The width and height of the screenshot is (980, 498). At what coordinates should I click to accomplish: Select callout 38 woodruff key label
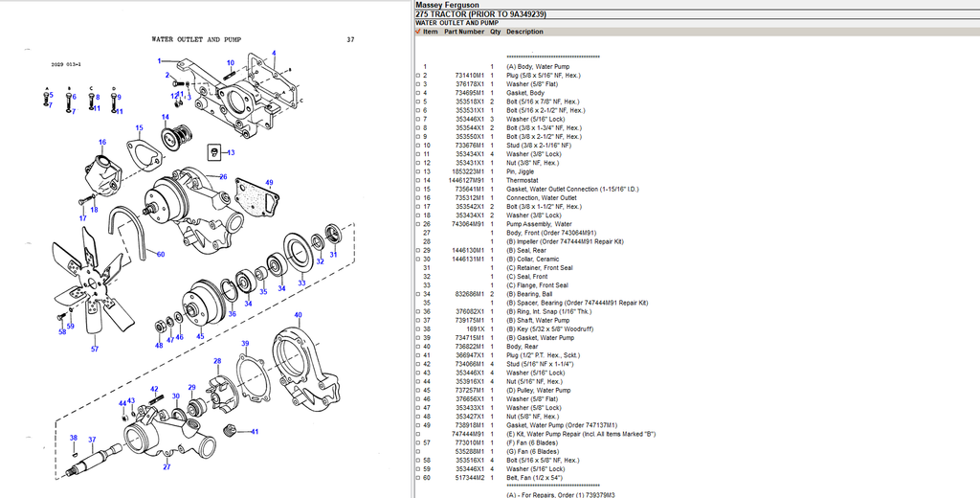(73, 438)
